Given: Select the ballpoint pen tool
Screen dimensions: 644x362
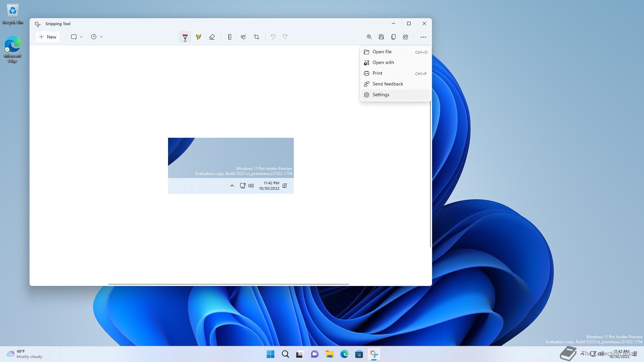Looking at the screenshot, I should click(x=185, y=37).
